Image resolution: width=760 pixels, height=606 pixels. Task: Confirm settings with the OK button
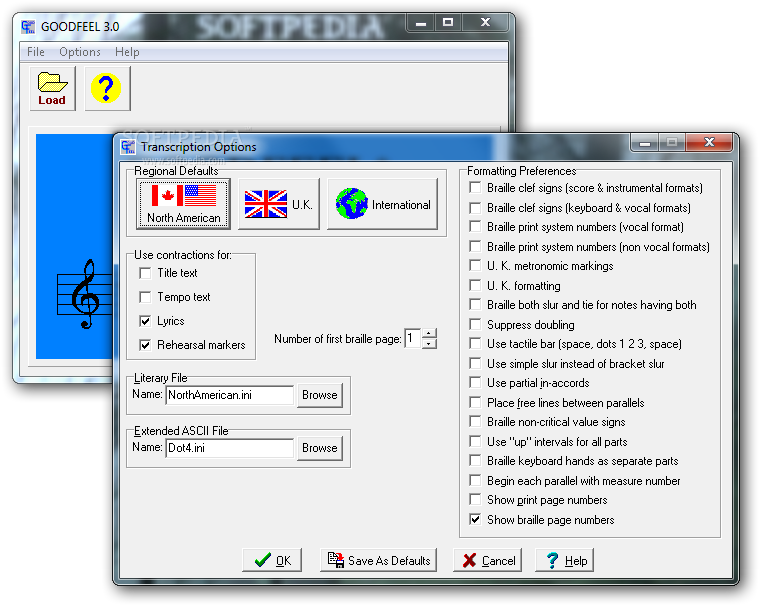[x=272, y=560]
